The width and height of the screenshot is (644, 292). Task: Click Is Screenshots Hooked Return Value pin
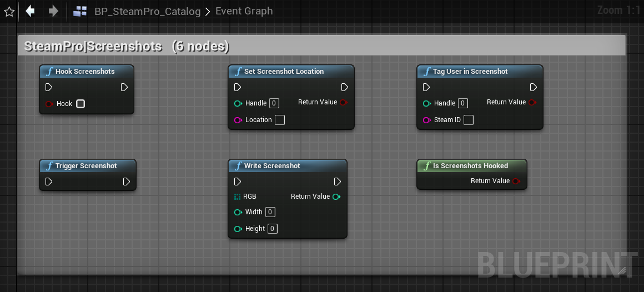(516, 181)
